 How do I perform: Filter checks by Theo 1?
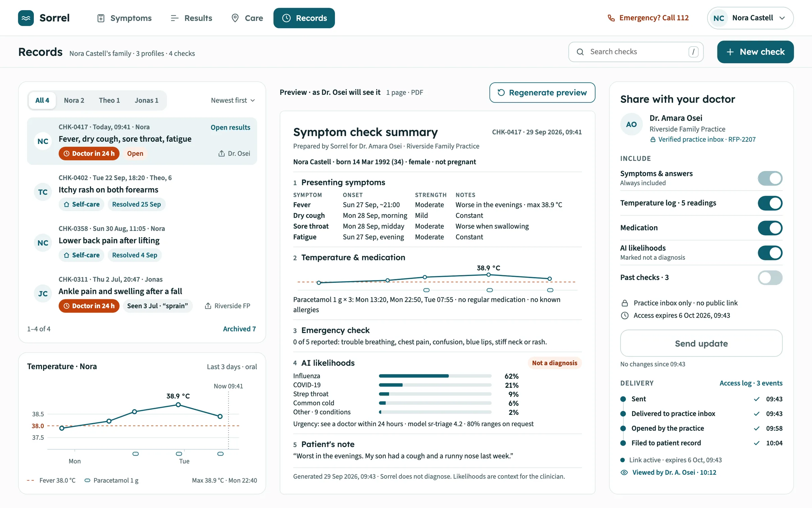(x=109, y=100)
